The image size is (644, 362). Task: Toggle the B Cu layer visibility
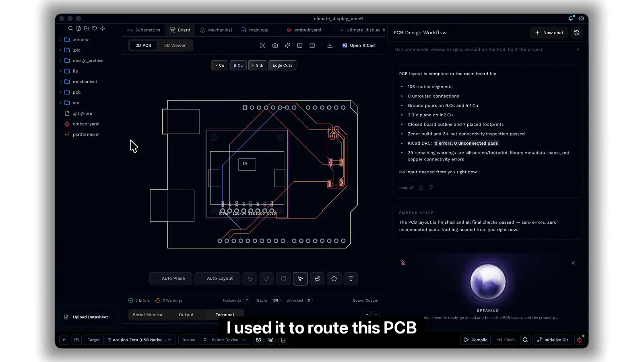point(238,65)
